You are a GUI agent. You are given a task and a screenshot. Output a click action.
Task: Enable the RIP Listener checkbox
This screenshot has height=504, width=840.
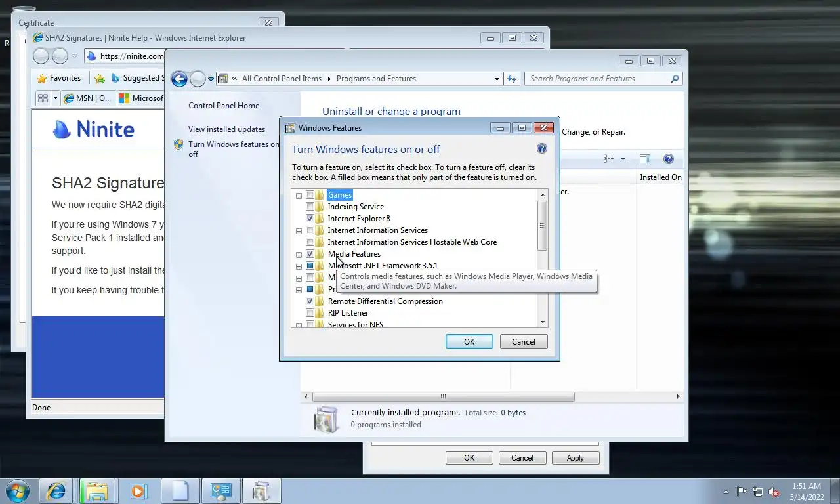click(x=310, y=313)
